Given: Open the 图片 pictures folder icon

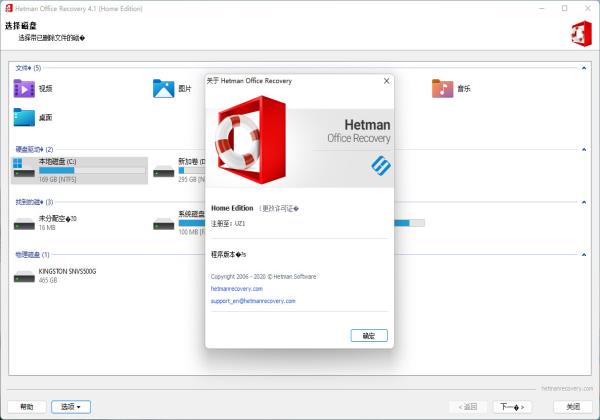Looking at the screenshot, I should click(x=163, y=89).
